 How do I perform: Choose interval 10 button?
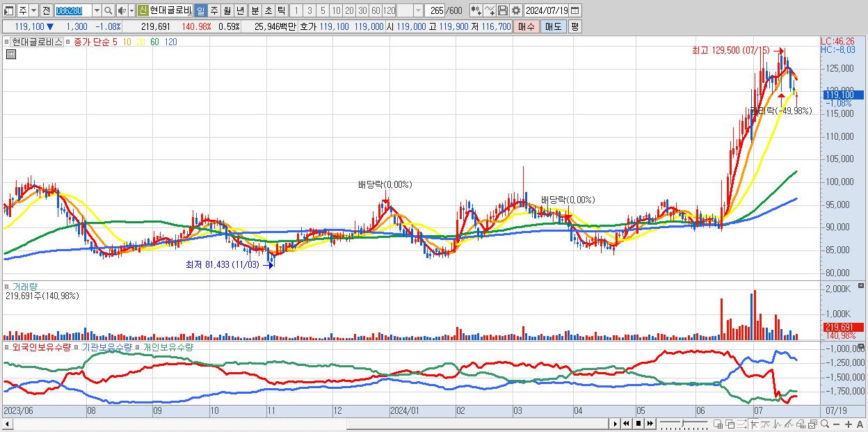point(336,11)
